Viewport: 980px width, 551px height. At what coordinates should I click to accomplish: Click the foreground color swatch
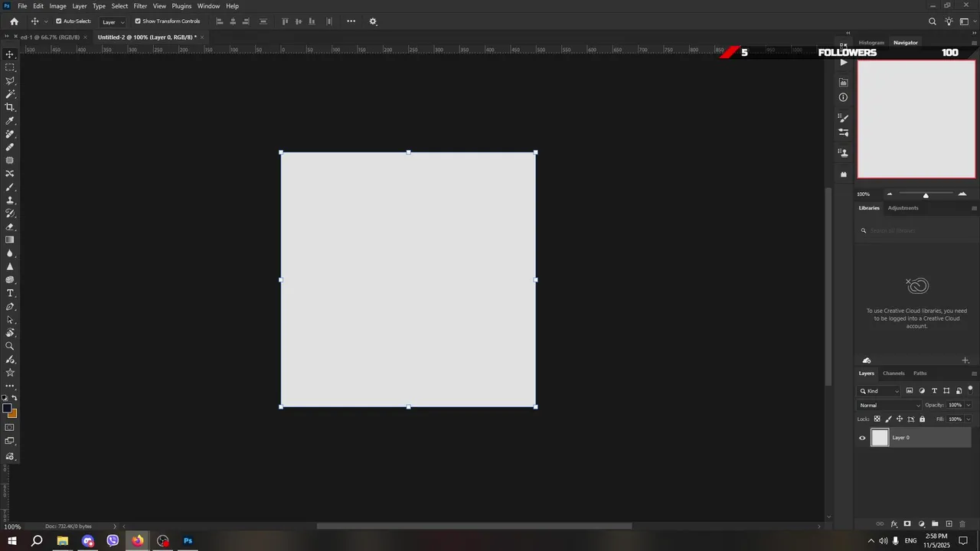(x=7, y=408)
